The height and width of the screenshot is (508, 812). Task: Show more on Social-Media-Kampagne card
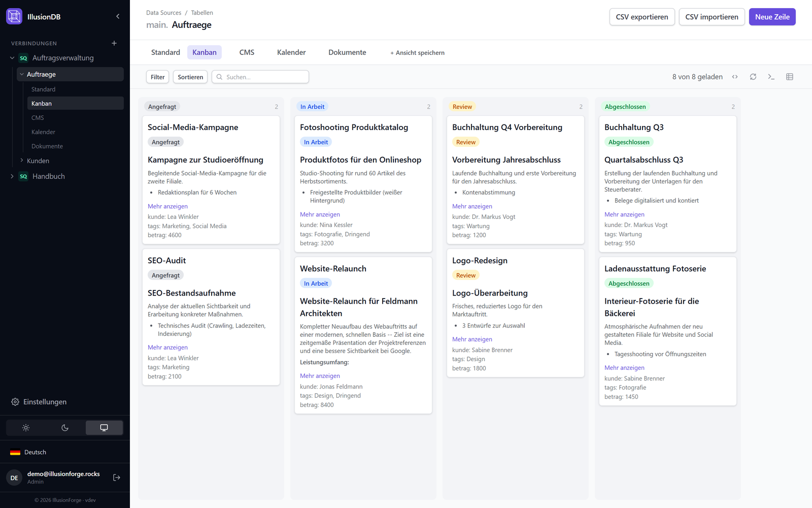tap(167, 206)
